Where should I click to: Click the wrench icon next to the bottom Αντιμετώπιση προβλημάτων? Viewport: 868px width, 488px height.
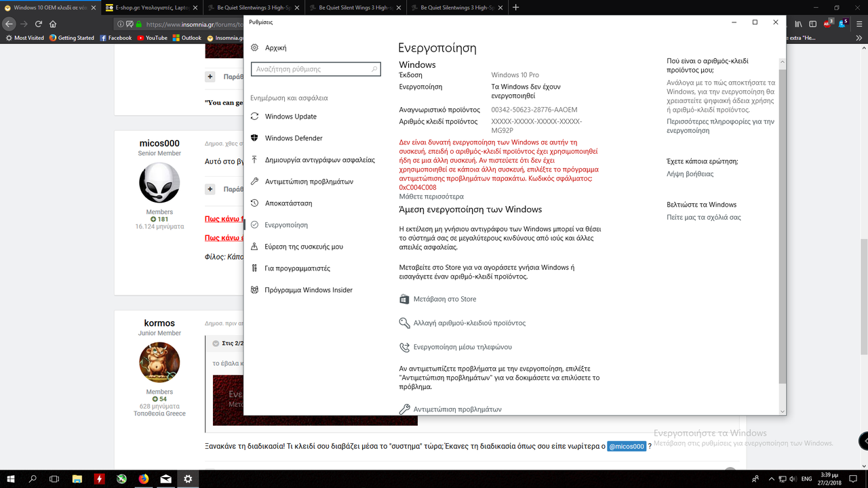pyautogui.click(x=405, y=409)
